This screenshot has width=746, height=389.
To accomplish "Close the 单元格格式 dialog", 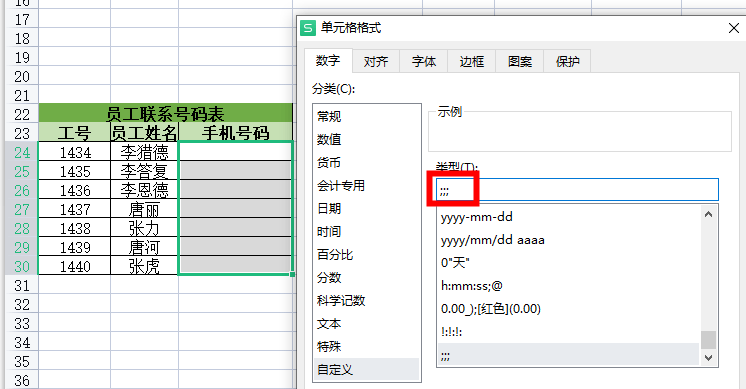I will (734, 28).
